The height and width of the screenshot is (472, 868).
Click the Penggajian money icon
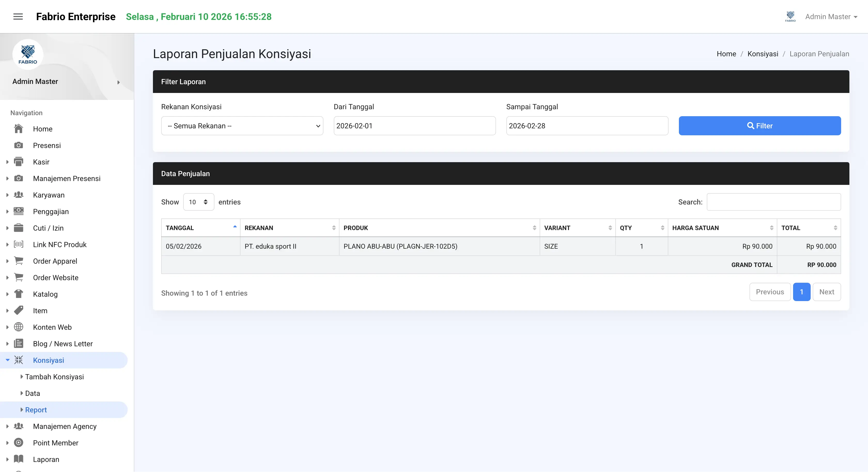point(19,211)
